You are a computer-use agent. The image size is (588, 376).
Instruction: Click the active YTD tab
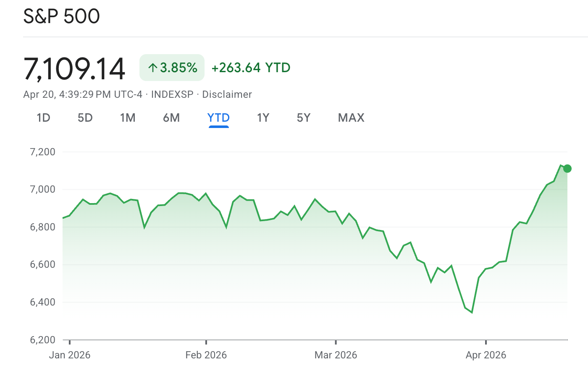tap(218, 118)
